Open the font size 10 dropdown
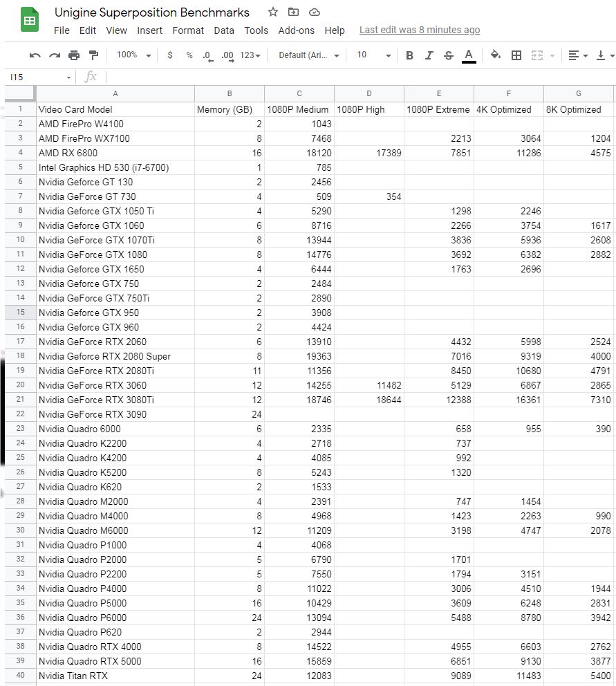This screenshot has width=616, height=686. (373, 55)
